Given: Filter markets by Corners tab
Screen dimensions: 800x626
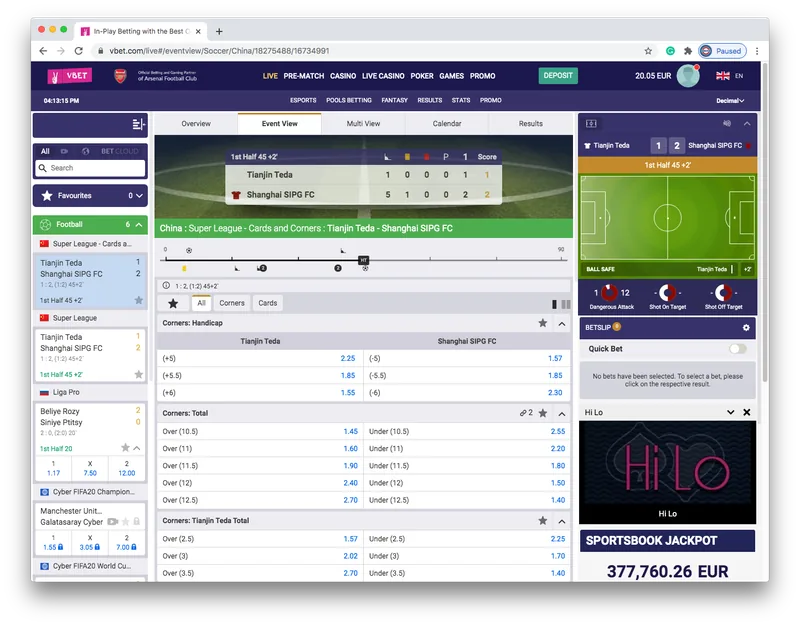Looking at the screenshot, I should pos(232,303).
